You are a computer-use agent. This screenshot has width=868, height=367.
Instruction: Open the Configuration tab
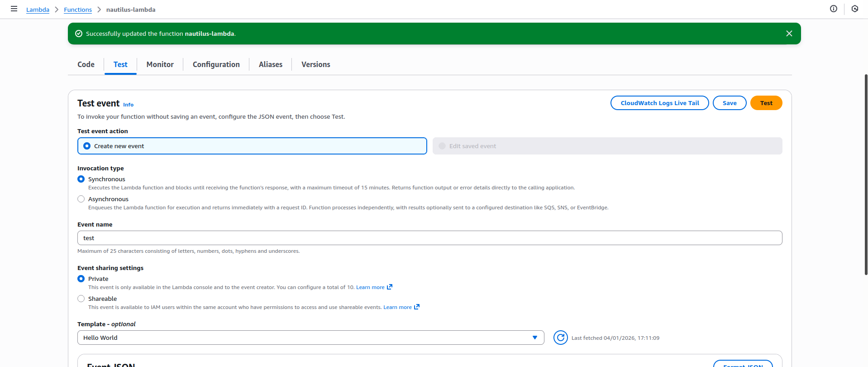pyautogui.click(x=216, y=64)
